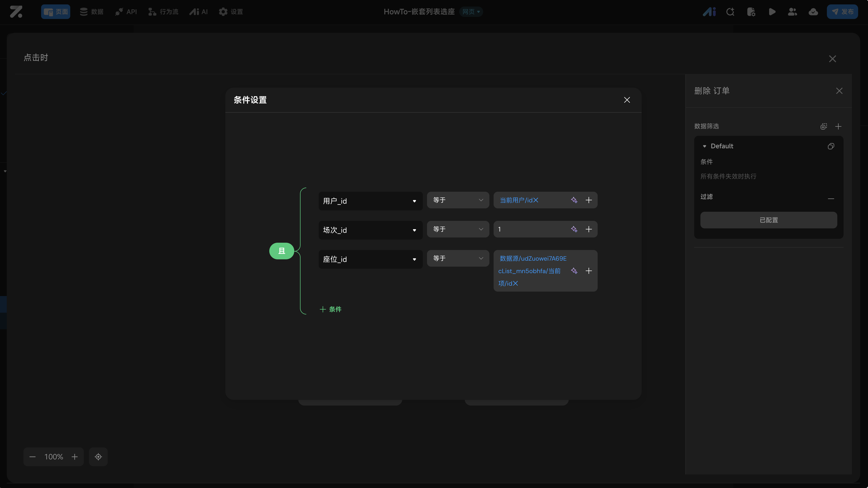Click the AI magic icon in 场次_id row
Screen dimensions: 868x488
click(574, 229)
